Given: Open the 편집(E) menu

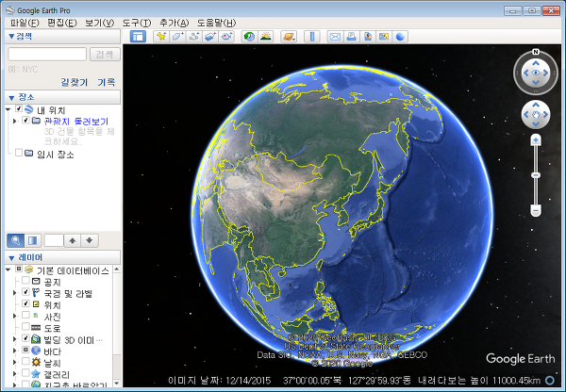Looking at the screenshot, I should (62, 23).
